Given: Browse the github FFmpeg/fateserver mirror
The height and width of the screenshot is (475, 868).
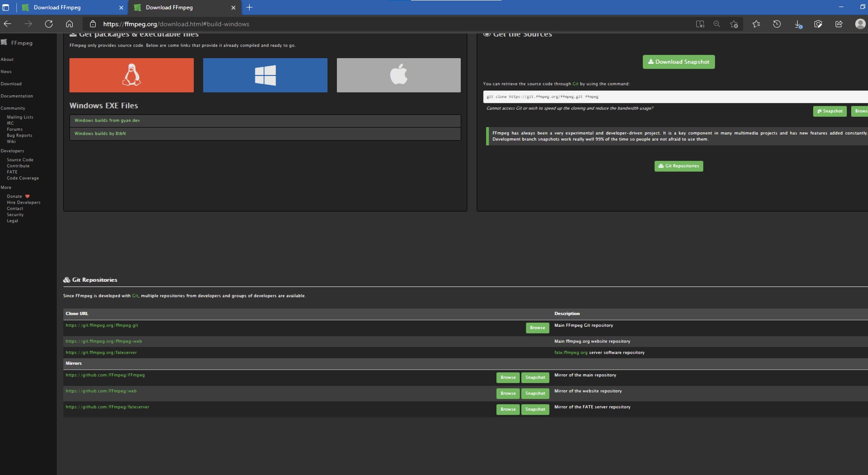Looking at the screenshot, I should [508, 409].
